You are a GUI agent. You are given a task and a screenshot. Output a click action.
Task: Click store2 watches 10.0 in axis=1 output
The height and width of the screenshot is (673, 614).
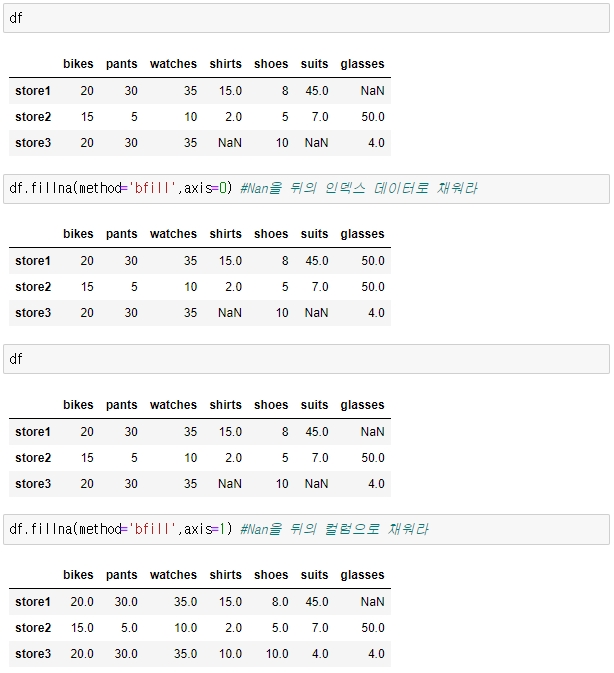[185, 628]
